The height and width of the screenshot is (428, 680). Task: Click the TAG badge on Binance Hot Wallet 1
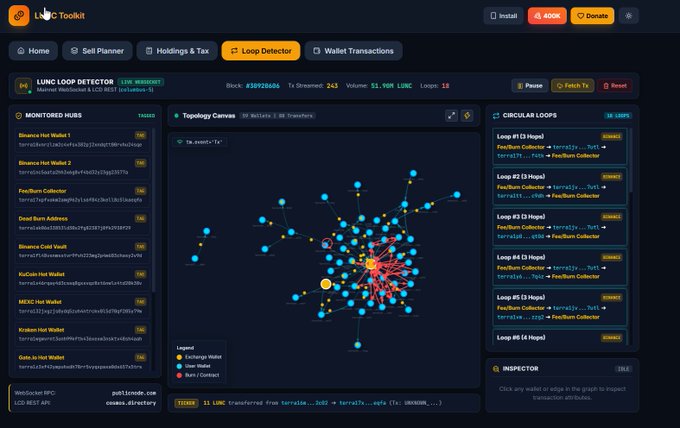pos(140,135)
